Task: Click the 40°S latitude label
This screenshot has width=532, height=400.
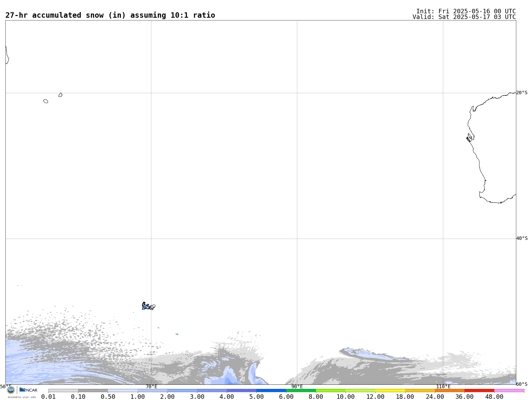Action: point(522,238)
